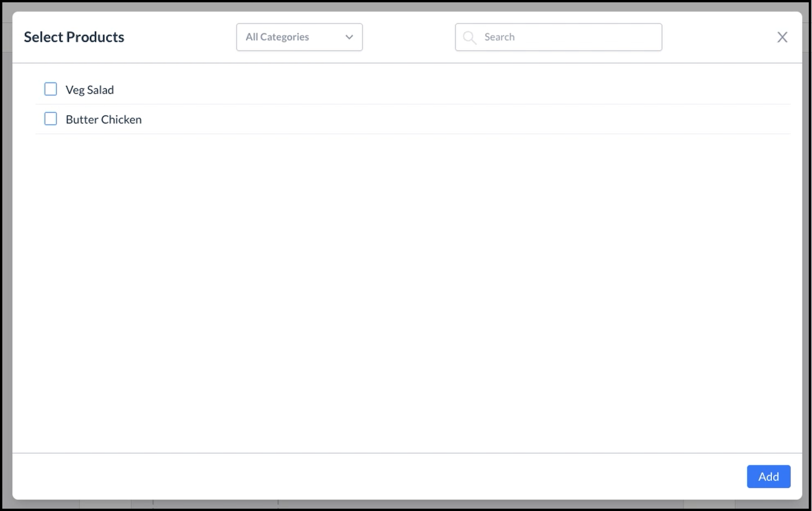Click header space between dropdown and search
Viewport: 812px width, 511px height.
[409, 37]
